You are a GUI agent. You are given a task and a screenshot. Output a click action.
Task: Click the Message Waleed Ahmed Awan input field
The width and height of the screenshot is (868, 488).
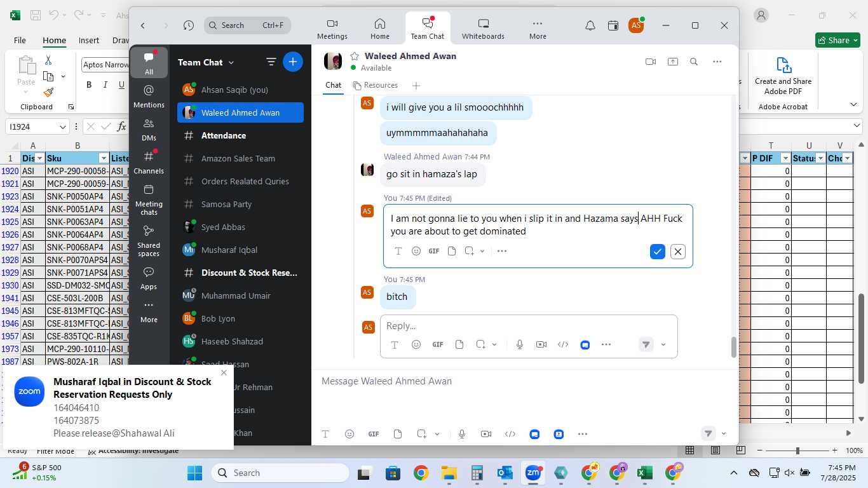click(524, 381)
